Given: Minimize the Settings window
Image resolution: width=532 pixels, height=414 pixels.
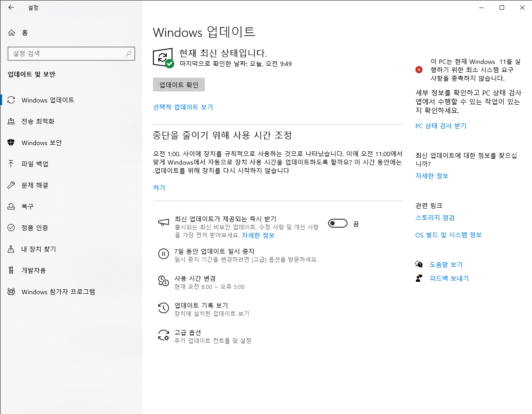Looking at the screenshot, I should [481, 8].
